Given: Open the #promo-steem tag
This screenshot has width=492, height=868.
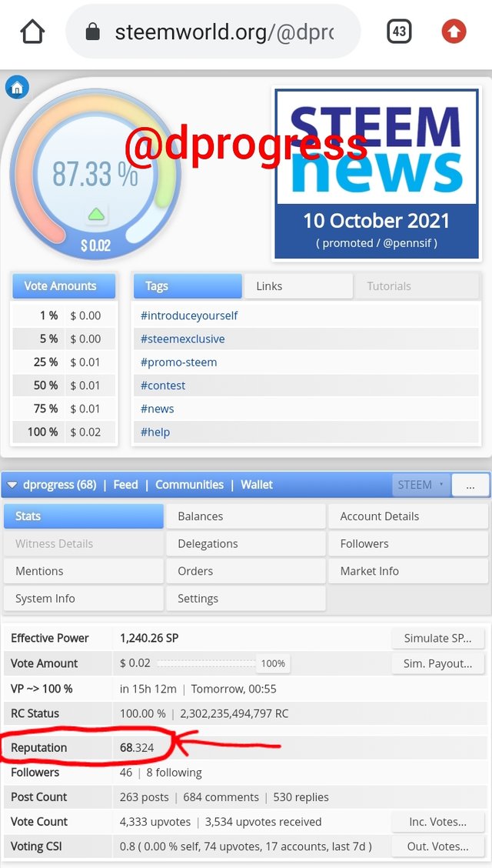Looking at the screenshot, I should pos(178,362).
